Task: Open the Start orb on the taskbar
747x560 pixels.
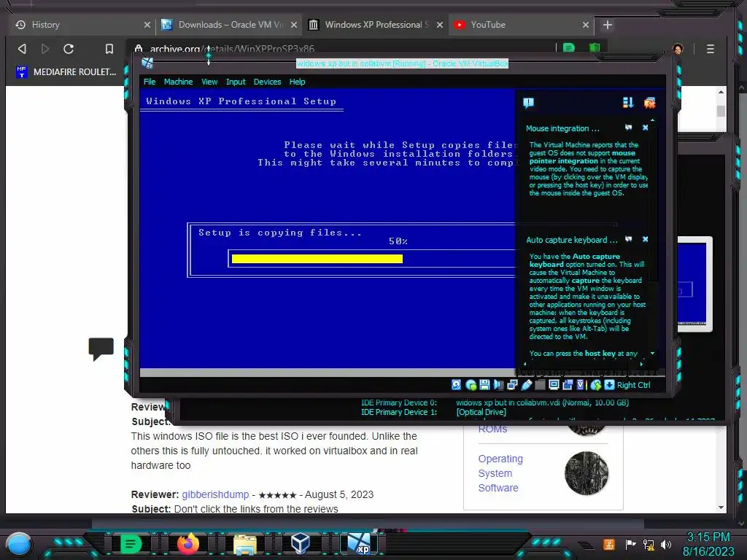Action: 19,544
